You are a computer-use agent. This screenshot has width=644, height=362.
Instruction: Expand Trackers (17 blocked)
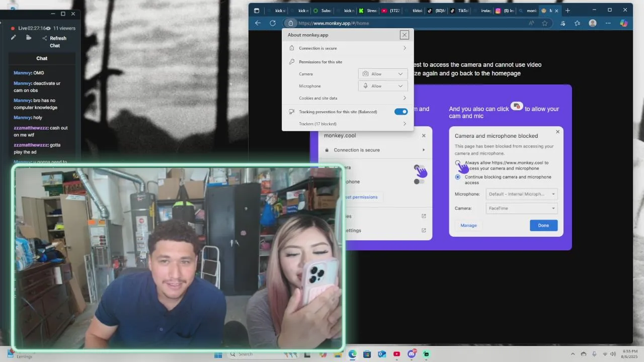pyautogui.click(x=348, y=124)
